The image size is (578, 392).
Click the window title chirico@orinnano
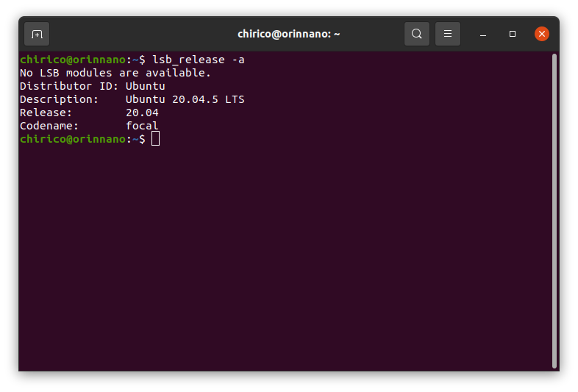click(x=288, y=34)
